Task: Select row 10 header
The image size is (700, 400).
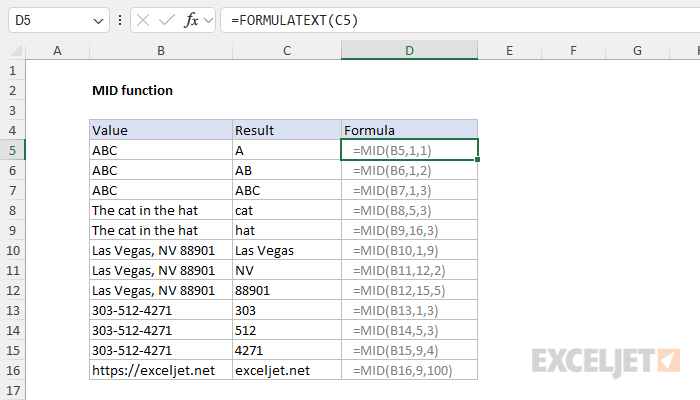Action: click(x=12, y=250)
